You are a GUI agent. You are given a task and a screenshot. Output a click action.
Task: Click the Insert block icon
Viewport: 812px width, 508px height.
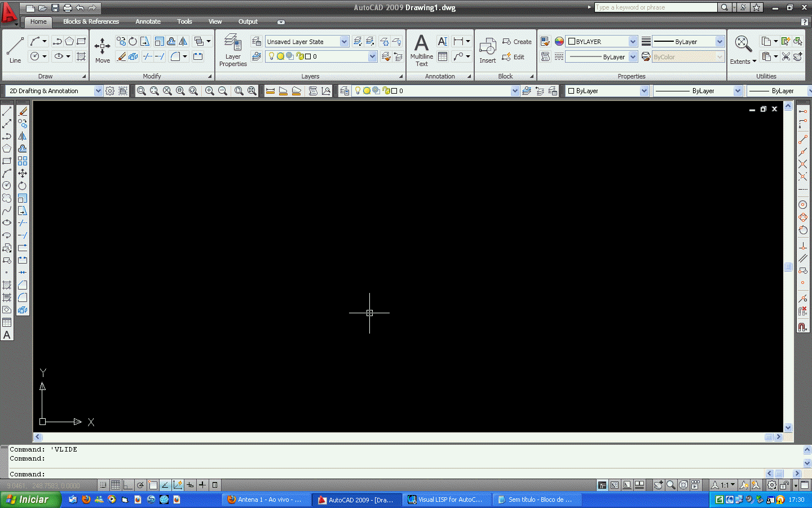[487, 50]
